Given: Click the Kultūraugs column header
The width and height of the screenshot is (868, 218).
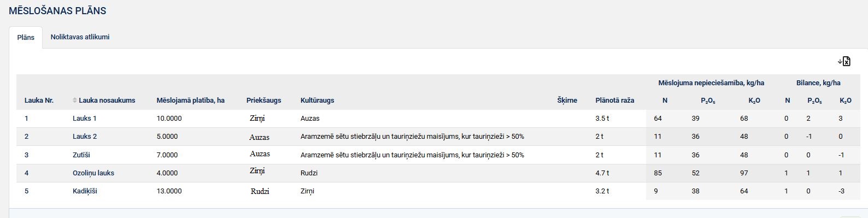Looking at the screenshot, I should (x=317, y=100).
